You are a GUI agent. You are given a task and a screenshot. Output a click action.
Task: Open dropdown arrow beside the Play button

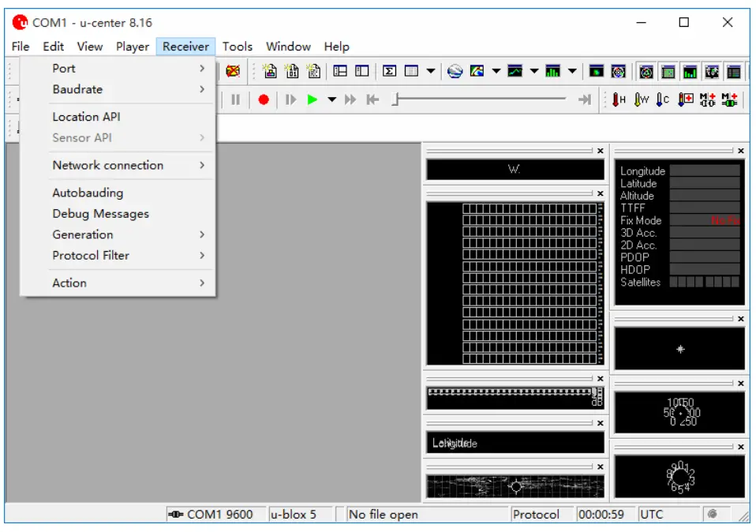click(331, 99)
